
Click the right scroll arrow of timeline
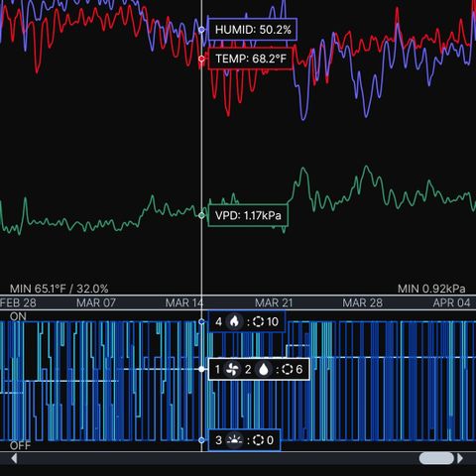pos(460,458)
